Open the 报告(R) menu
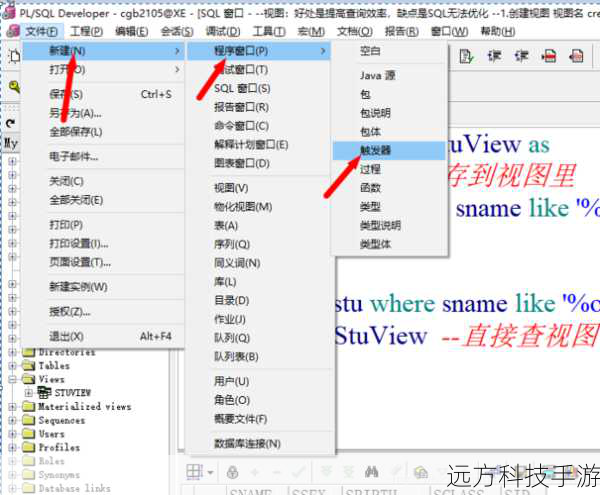 tap(401, 31)
